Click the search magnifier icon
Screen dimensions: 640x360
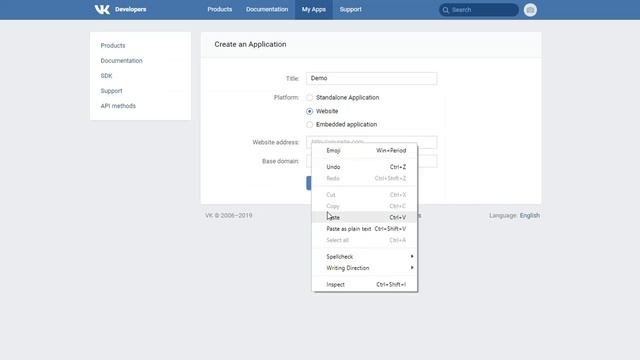click(446, 10)
